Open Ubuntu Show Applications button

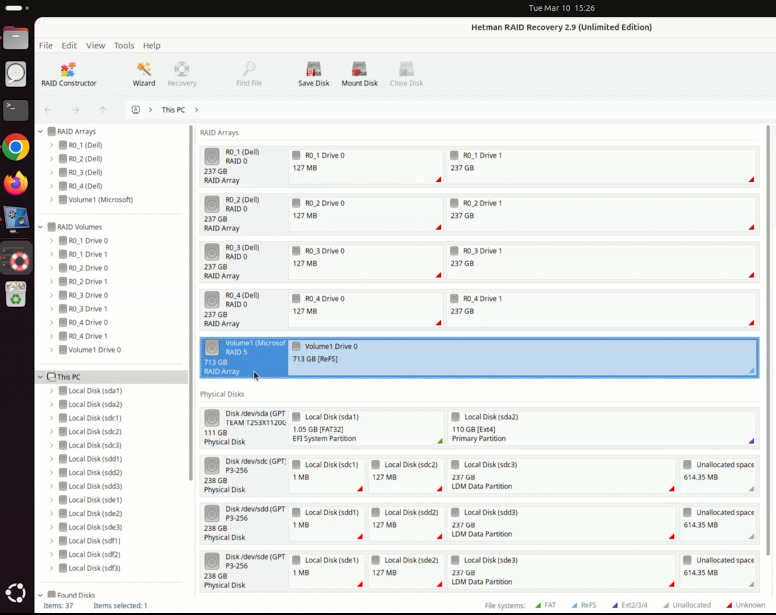pos(16,593)
